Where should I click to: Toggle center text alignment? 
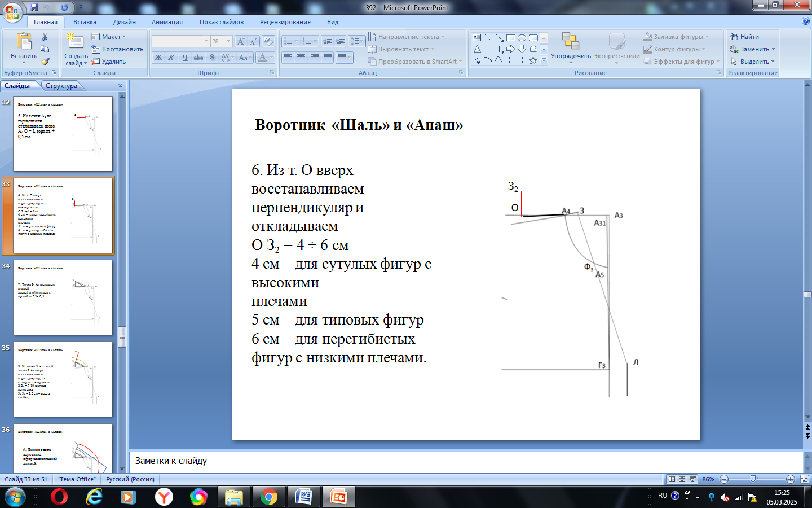(x=301, y=58)
